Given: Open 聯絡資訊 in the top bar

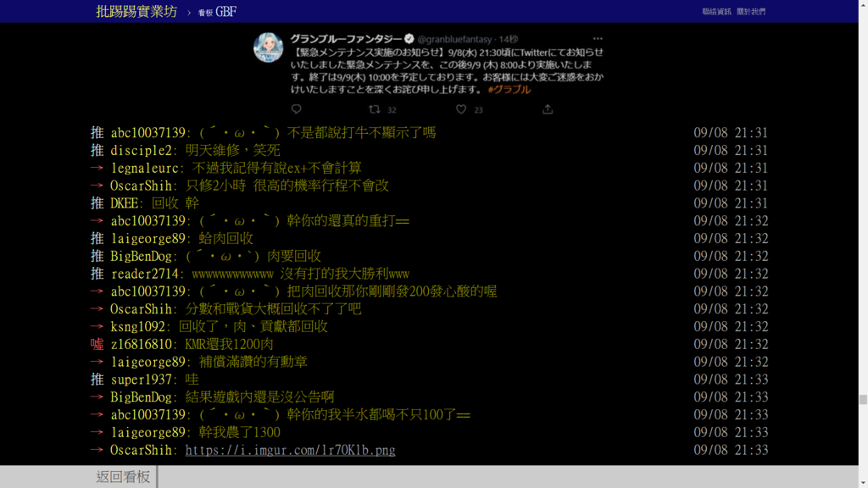Looking at the screenshot, I should [x=716, y=12].
